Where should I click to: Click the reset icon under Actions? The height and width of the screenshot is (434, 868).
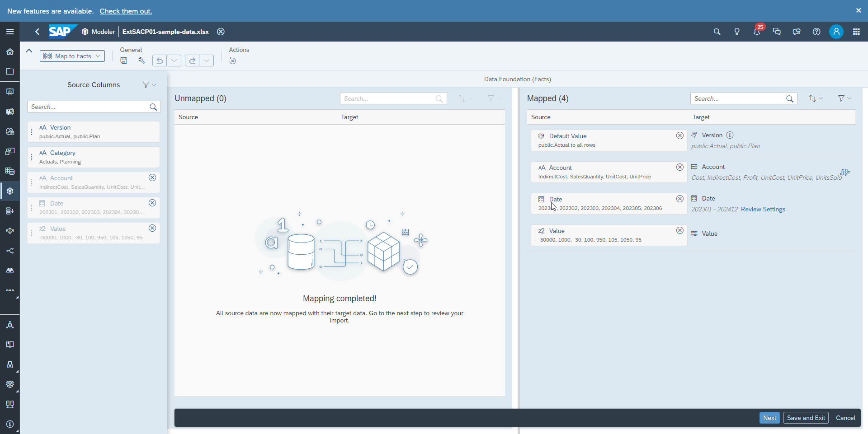click(232, 61)
